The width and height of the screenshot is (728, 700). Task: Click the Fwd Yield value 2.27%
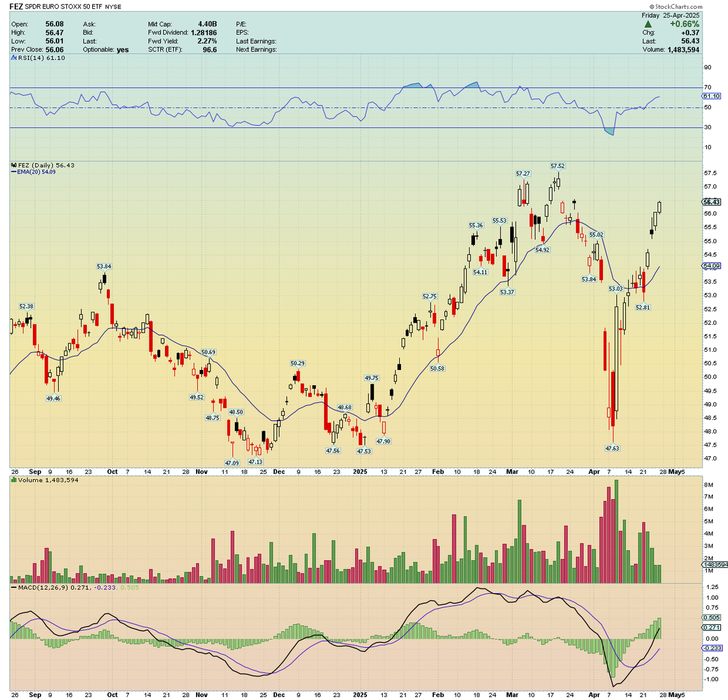(x=207, y=41)
